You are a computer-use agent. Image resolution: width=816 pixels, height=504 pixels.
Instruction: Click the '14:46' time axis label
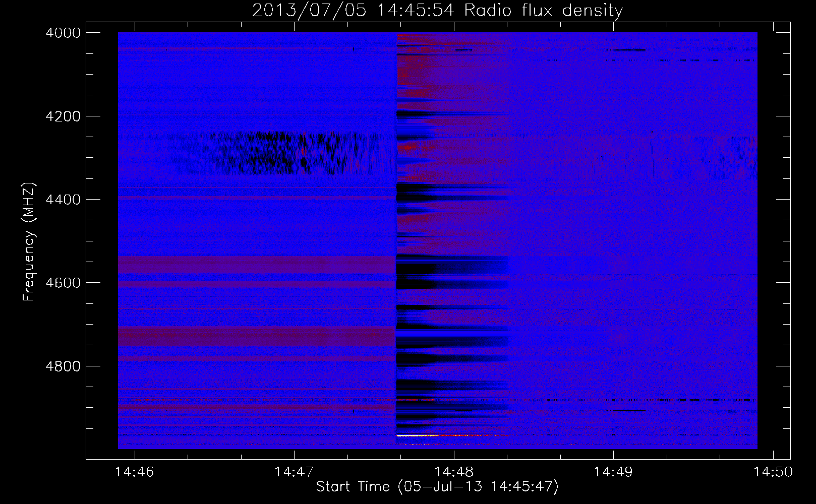coord(134,472)
